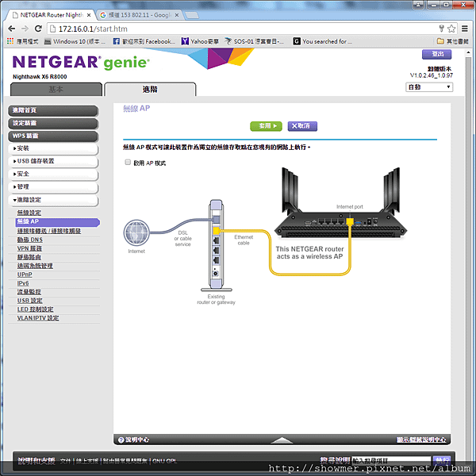Open the language dropdown set to auto
Image resolution: width=476 pixels, height=476 pixels.
click(429, 87)
